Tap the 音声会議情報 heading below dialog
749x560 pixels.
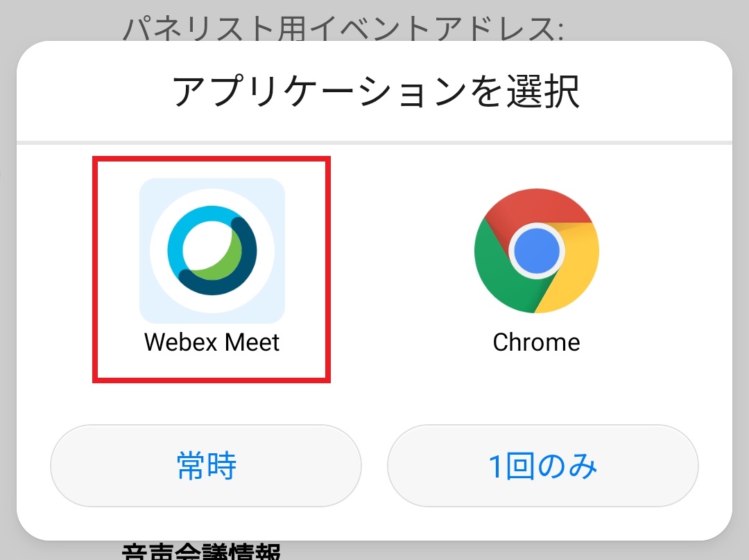click(201, 552)
